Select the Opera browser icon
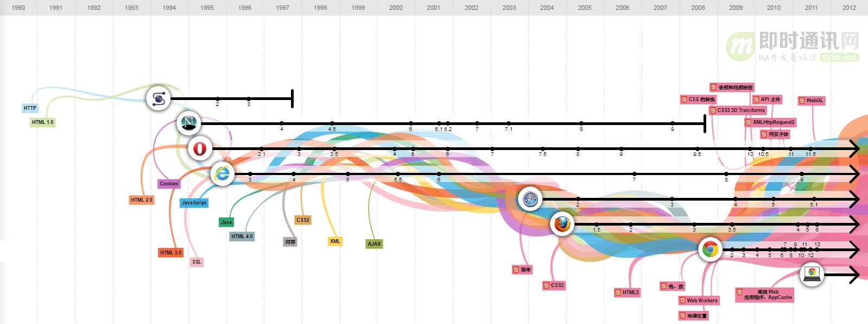The height and width of the screenshot is (324, 868). tap(200, 148)
